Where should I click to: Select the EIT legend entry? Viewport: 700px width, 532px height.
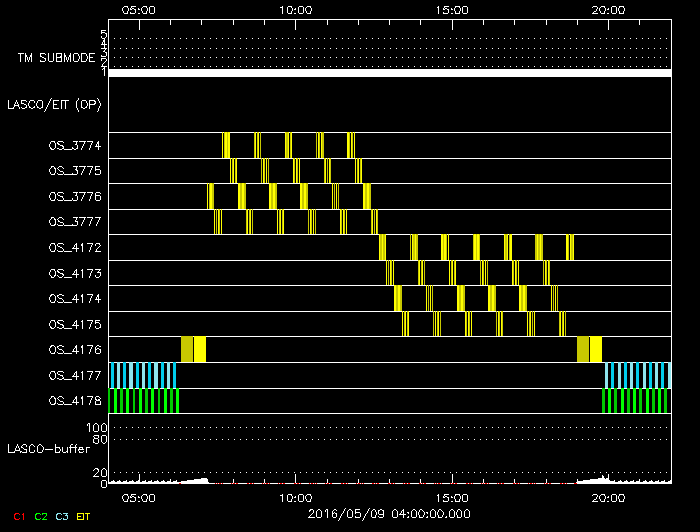tap(83, 517)
